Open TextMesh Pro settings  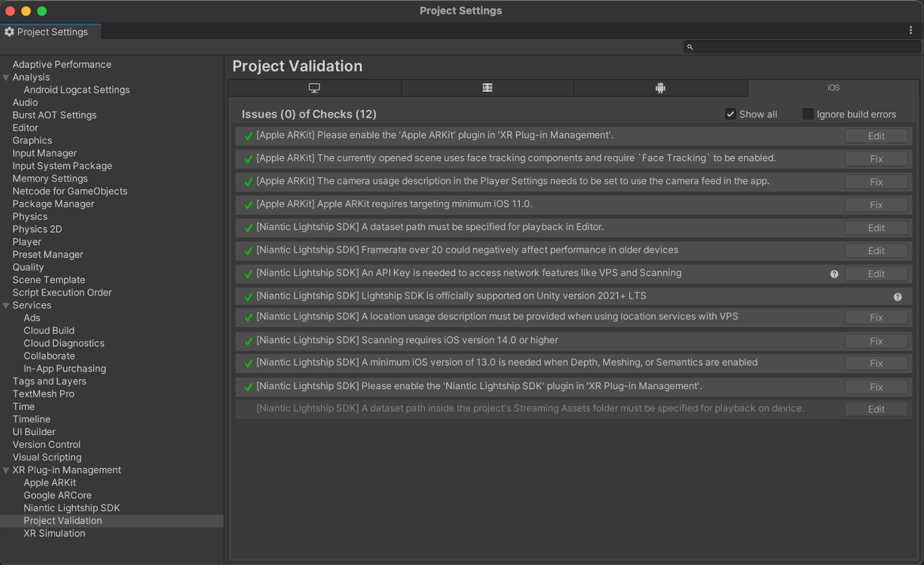tap(43, 394)
